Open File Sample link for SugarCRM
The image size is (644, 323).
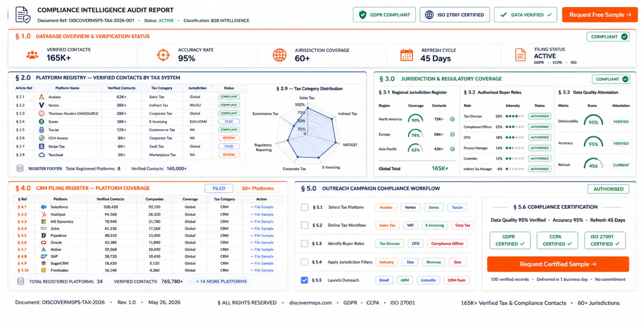coord(262,263)
